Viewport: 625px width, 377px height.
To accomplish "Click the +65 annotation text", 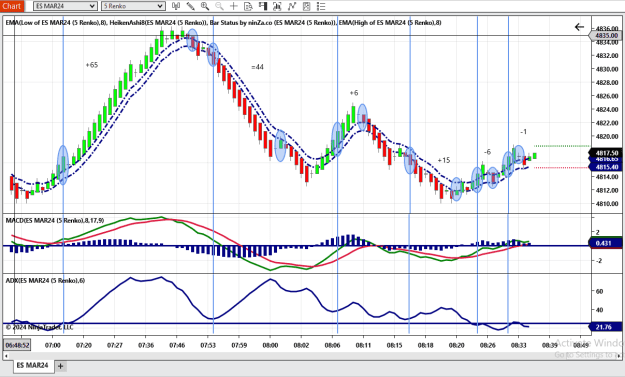I will pos(92,65).
